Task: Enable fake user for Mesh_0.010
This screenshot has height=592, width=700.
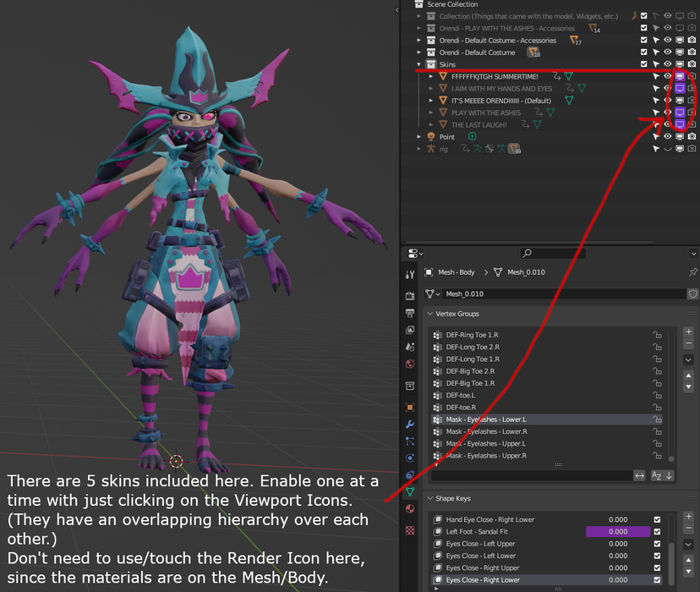Action: (693, 293)
